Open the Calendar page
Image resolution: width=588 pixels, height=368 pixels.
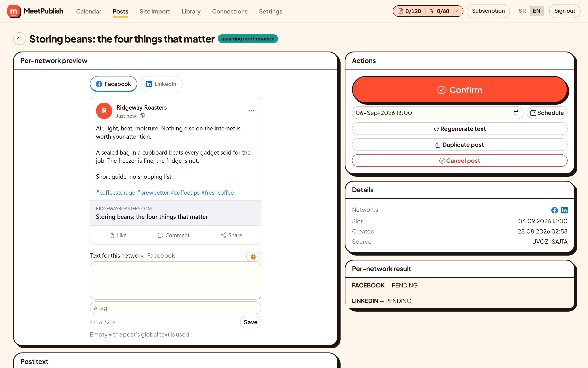(x=88, y=11)
